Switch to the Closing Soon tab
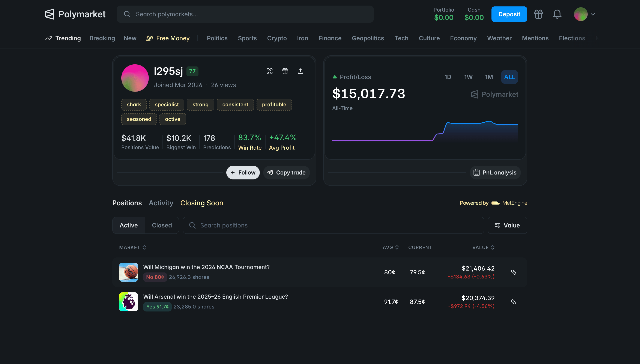 pyautogui.click(x=202, y=203)
